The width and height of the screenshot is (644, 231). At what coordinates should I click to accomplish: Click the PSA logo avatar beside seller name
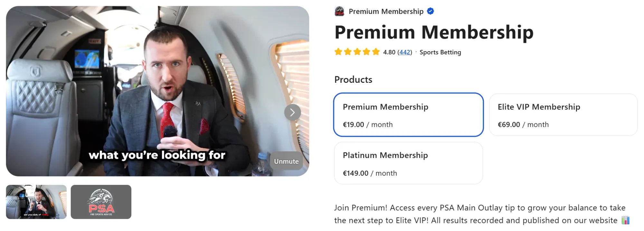pyautogui.click(x=339, y=11)
